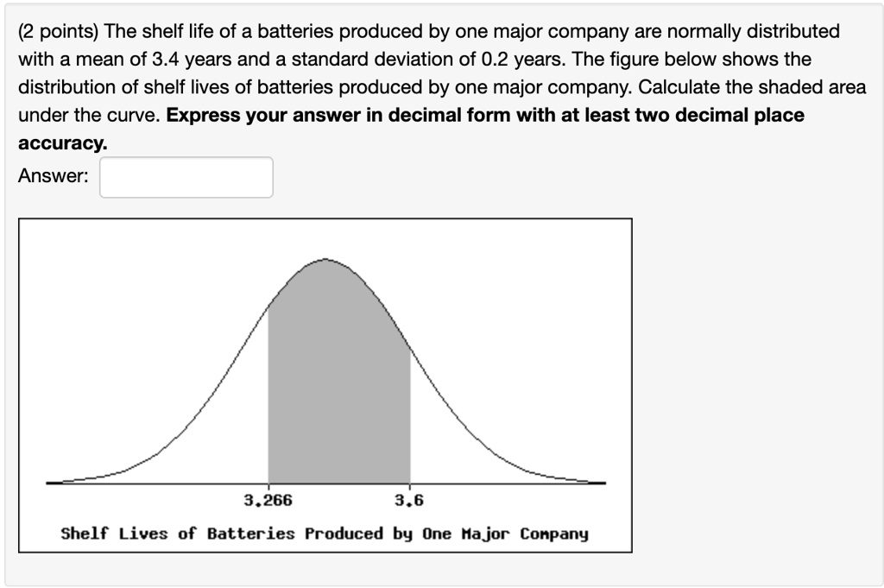Click the peak of the bell curve
The image size is (884, 588).
(x=325, y=259)
